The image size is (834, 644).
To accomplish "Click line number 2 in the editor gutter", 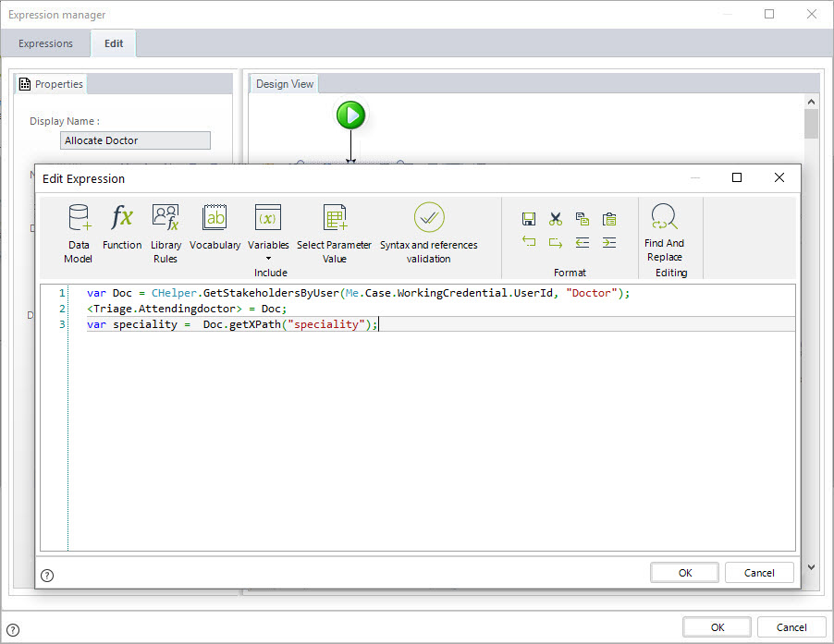I will (x=62, y=309).
